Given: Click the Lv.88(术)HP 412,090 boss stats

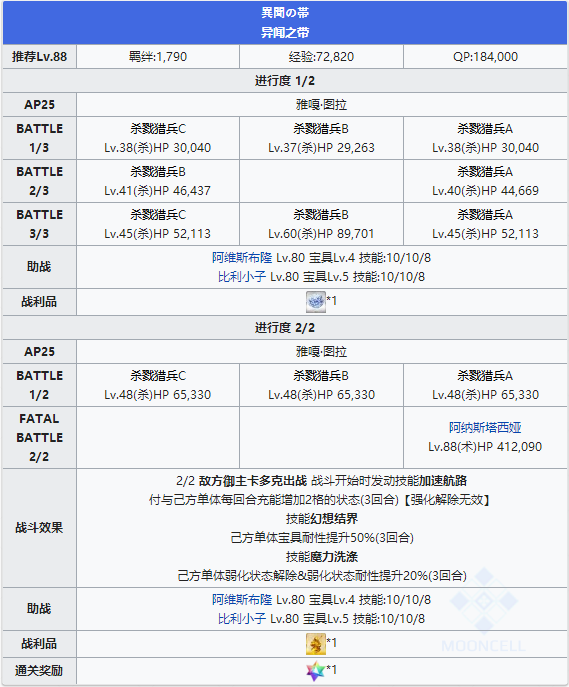Looking at the screenshot, I should point(485,446).
